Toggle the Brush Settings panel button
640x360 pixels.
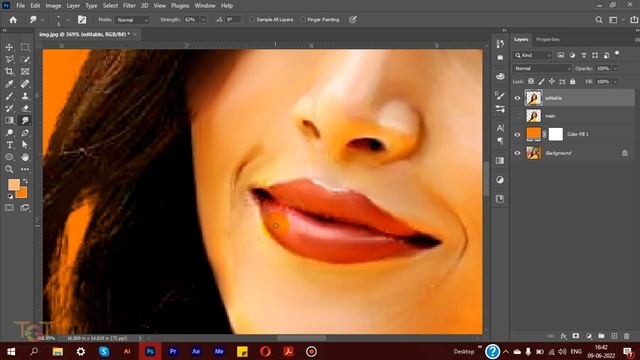82,20
